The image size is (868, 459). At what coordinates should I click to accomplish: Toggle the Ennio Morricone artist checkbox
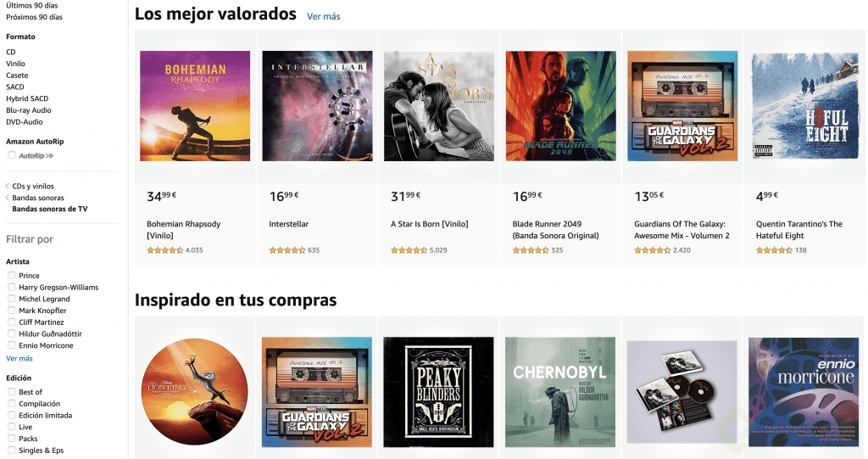pos(11,345)
